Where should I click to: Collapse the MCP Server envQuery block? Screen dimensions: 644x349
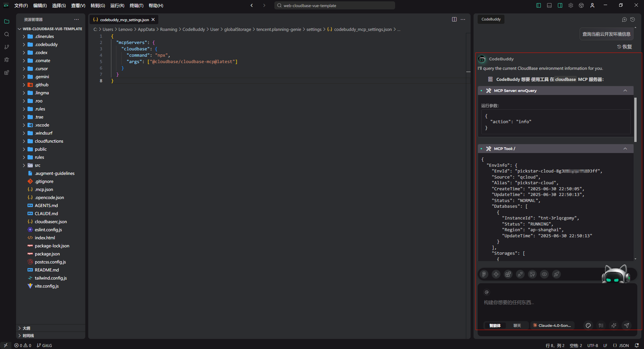coord(625,91)
